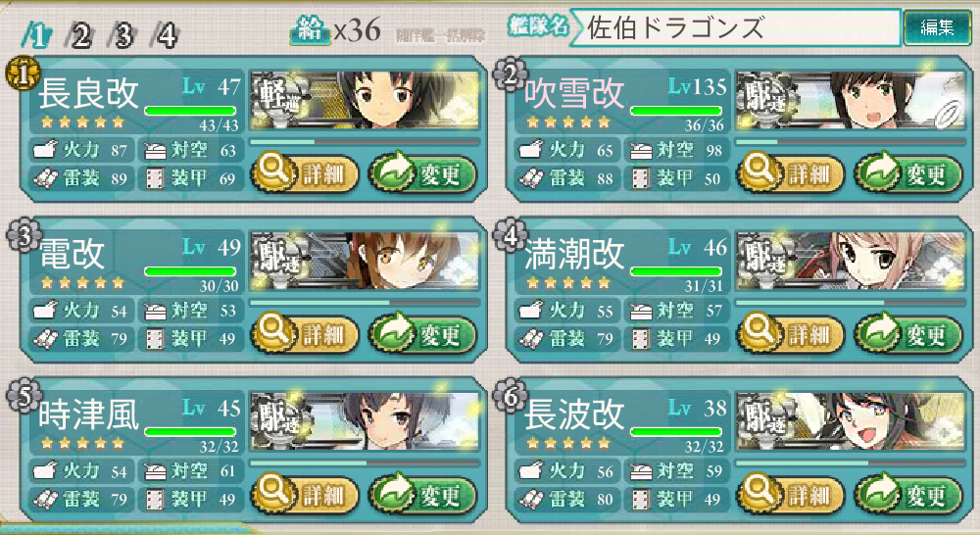980x535 pixels.
Task: Click the slot 1 flagship badge
Action: [x=23, y=73]
